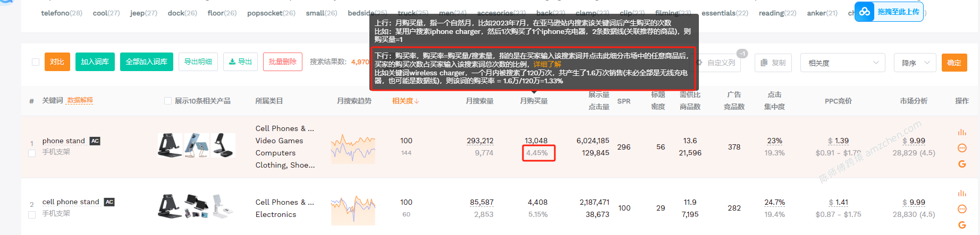
Task: Click purchase rate 4.45%
Action: pyautogui.click(x=537, y=153)
